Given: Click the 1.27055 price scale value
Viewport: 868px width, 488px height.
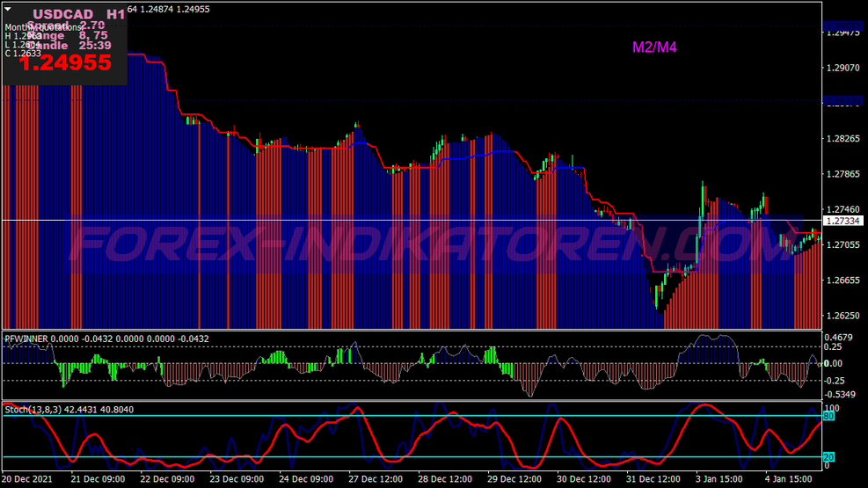Looking at the screenshot, I should (843, 244).
